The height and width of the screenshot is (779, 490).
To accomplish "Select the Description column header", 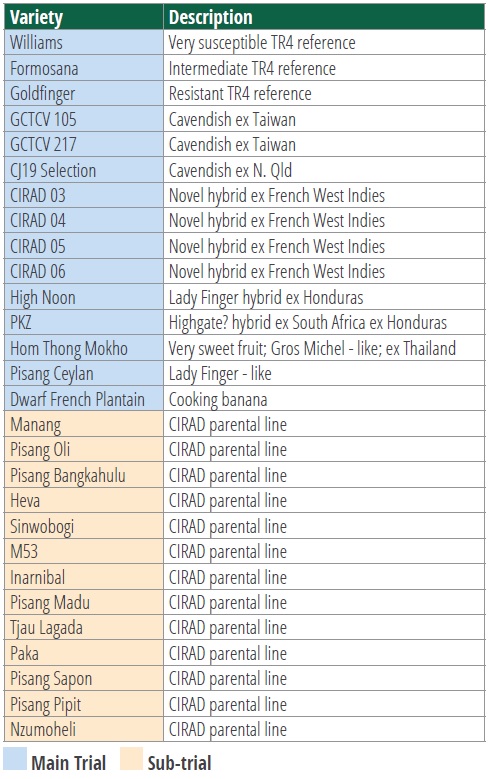I will click(x=324, y=17).
